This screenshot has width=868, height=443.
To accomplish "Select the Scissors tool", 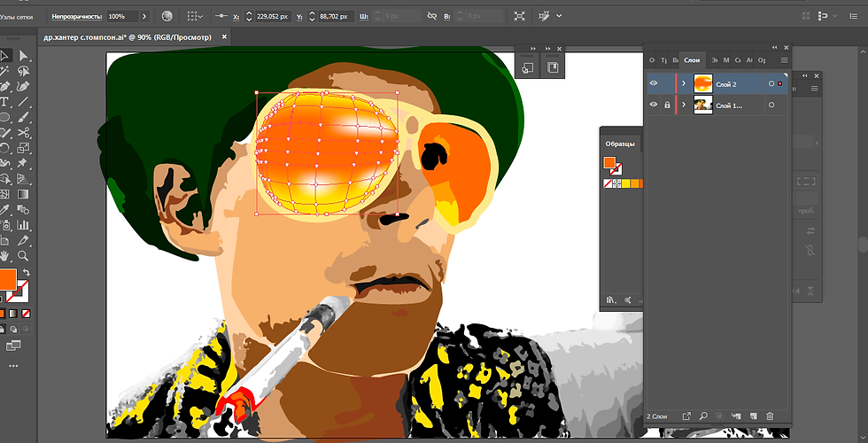I will click(x=23, y=132).
